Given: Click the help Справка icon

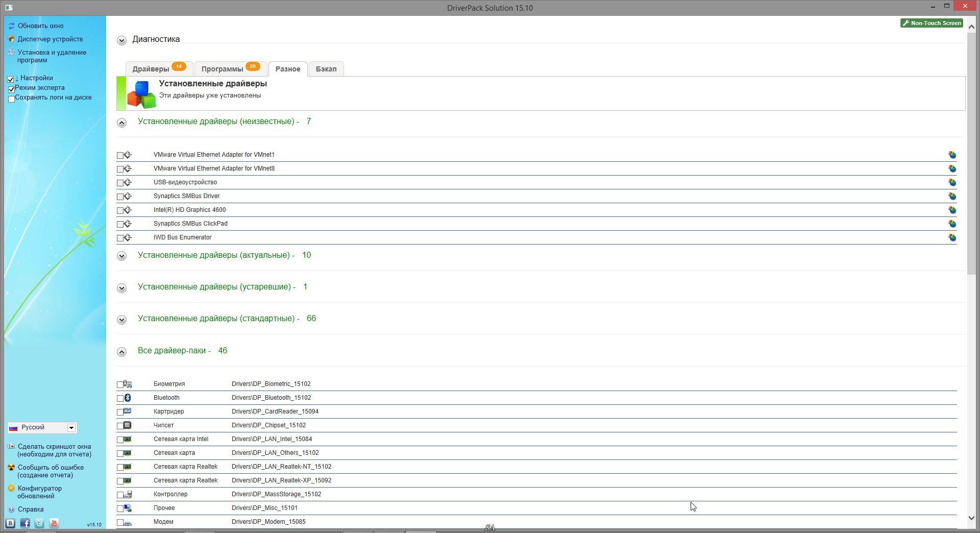Looking at the screenshot, I should pos(11,510).
